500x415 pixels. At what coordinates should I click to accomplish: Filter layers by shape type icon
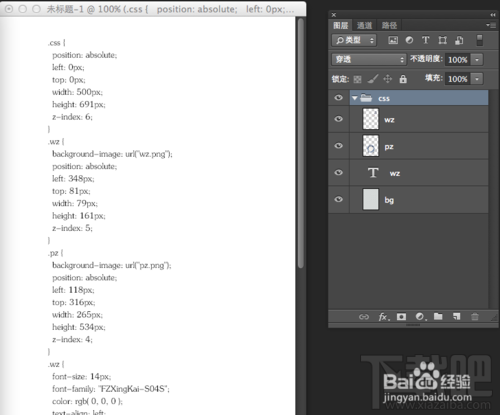[x=442, y=40]
